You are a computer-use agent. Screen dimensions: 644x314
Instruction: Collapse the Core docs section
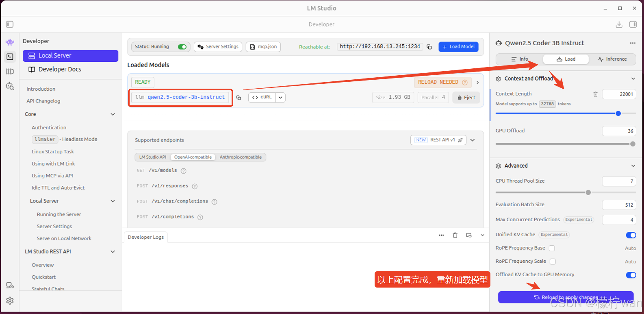click(x=113, y=114)
